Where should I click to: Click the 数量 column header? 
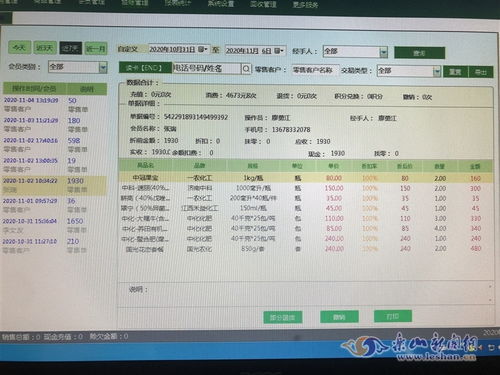click(x=440, y=166)
